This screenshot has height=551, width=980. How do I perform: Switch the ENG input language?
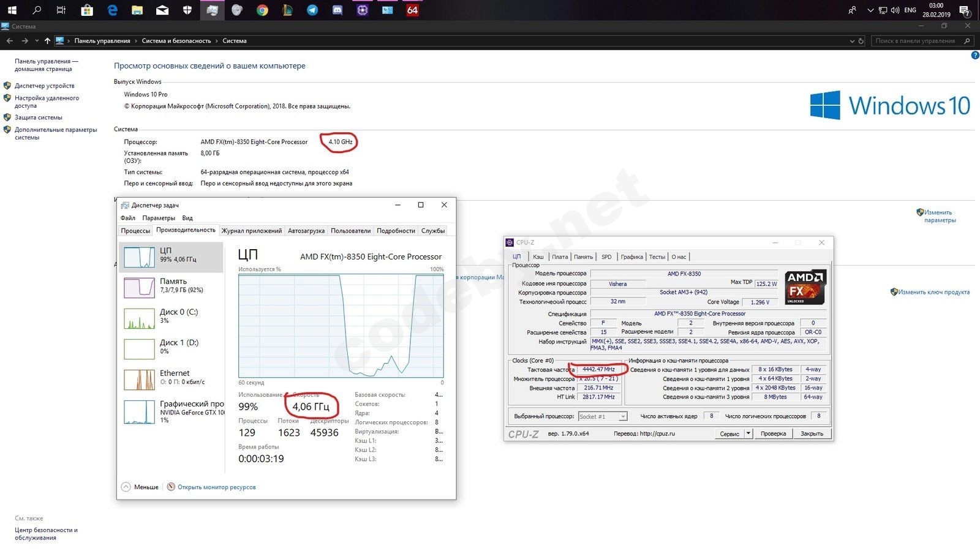[911, 10]
